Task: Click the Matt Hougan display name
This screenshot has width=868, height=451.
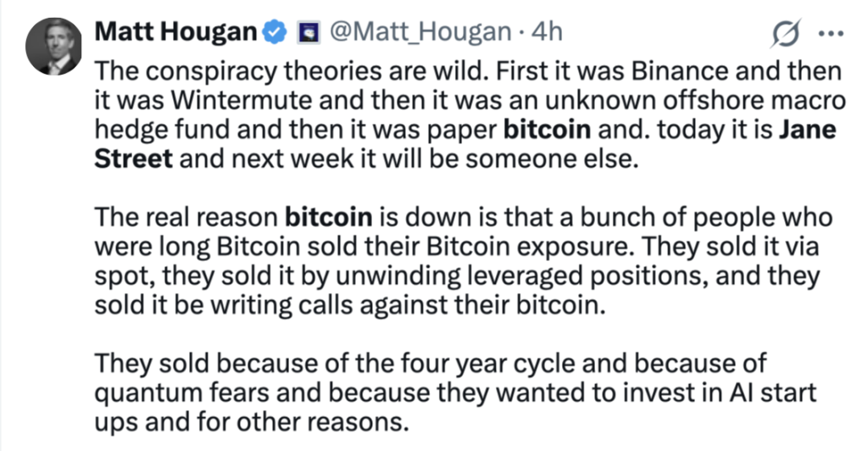Action: pos(175,32)
